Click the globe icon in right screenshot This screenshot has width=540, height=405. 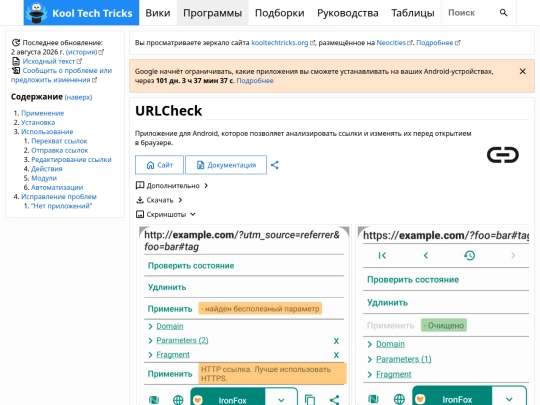399,399
